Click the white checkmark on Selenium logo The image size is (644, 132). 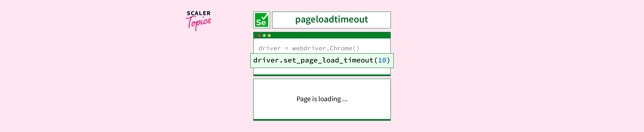264,17
